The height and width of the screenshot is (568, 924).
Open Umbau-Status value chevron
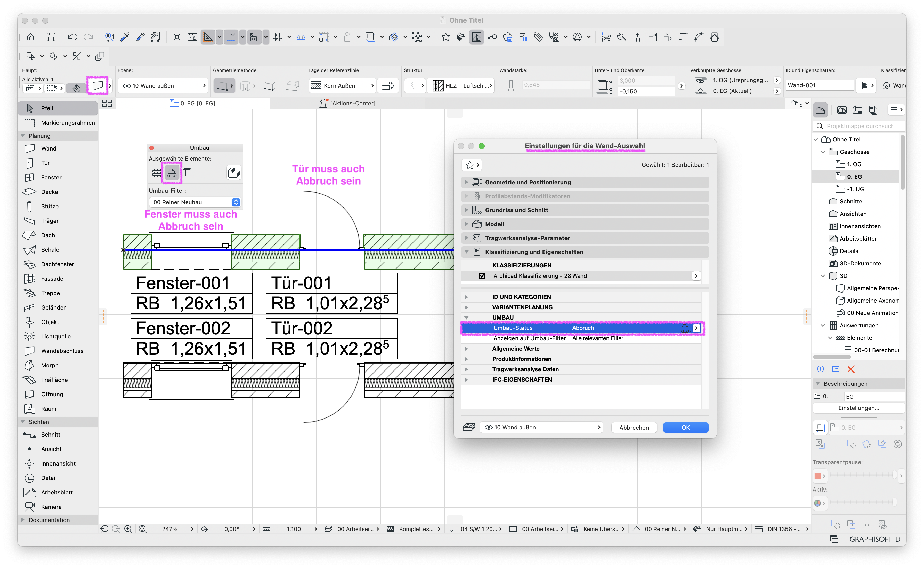[696, 328]
